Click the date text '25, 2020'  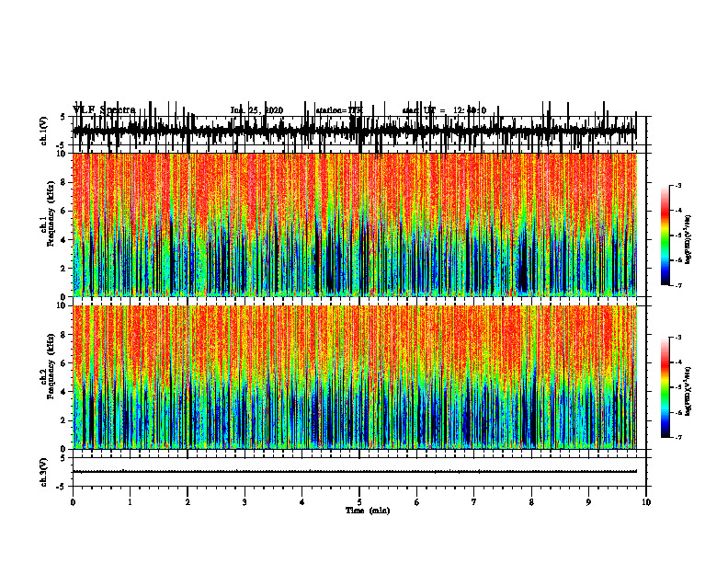tap(264, 110)
